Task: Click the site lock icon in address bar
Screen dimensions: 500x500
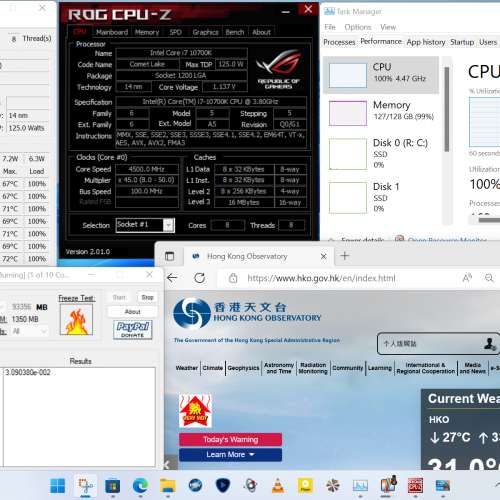Action: coord(233,278)
